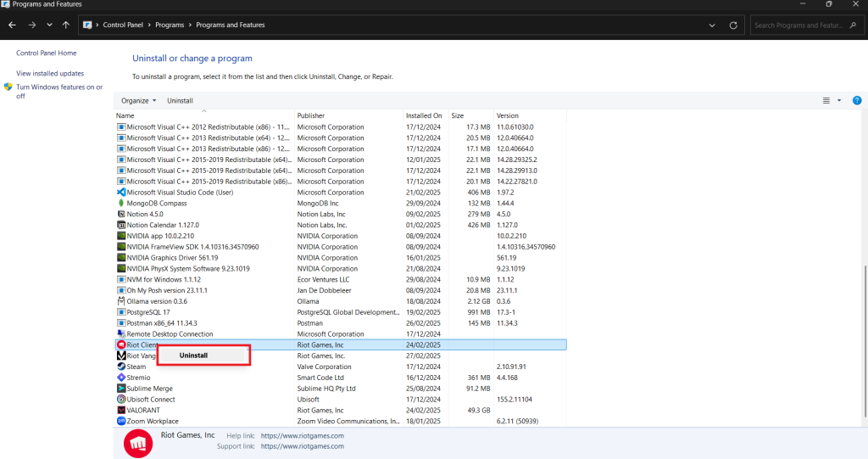
Task: Select Microsoft Visual C++ 2012 Redistributable (x86)
Action: 209,127
